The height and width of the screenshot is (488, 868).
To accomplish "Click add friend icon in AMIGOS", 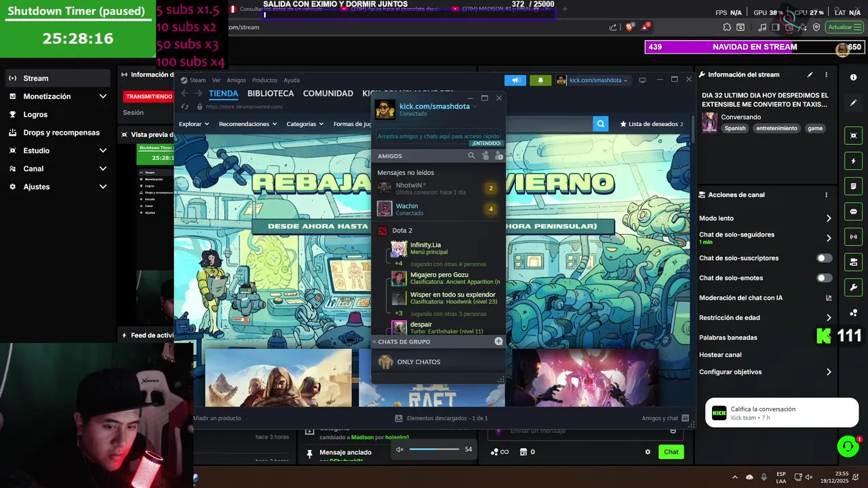I will 499,156.
